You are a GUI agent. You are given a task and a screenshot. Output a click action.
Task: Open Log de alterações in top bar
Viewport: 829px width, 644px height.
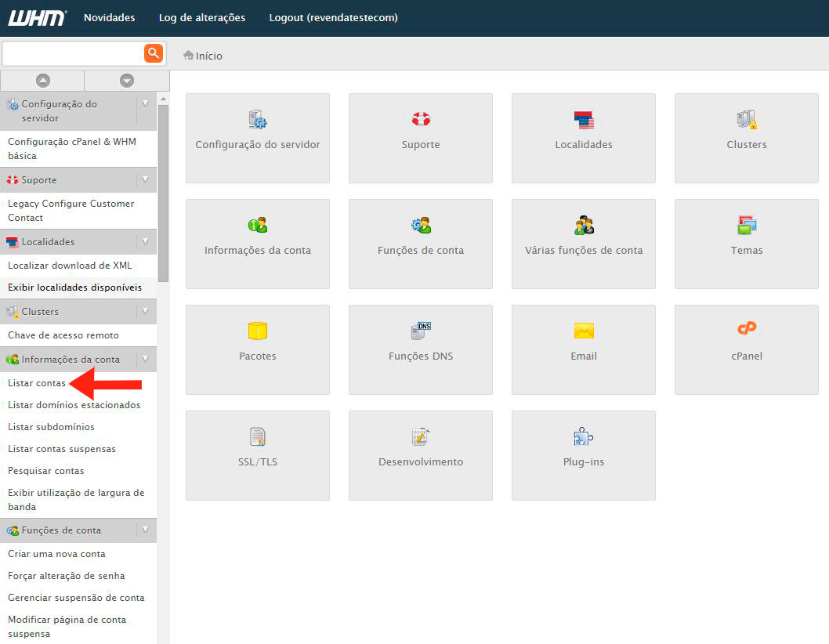pos(202,17)
